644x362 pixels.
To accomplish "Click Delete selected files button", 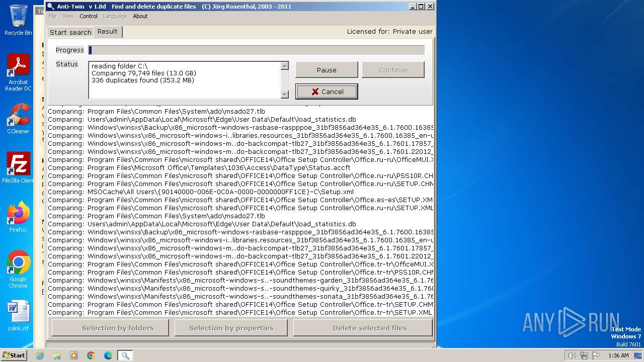I will [363, 328].
